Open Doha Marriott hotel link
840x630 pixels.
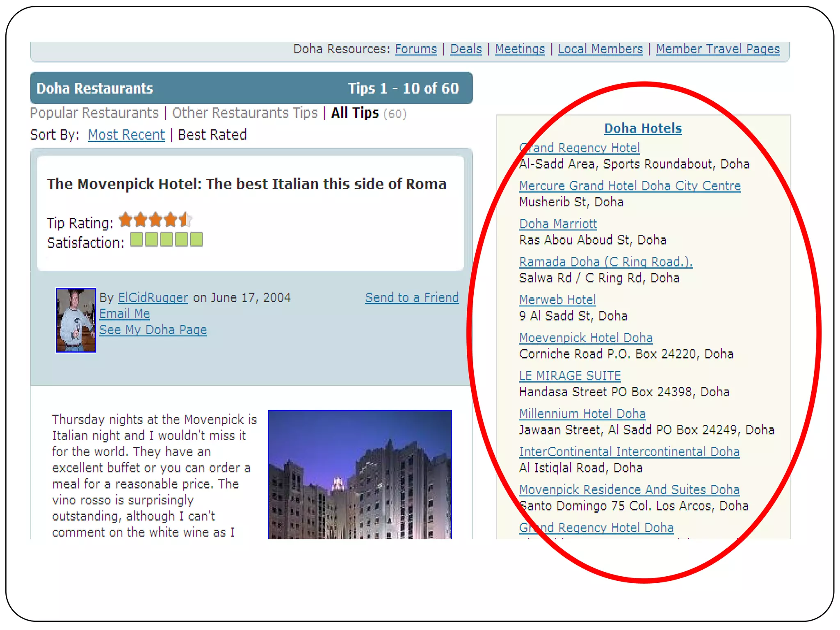tap(558, 224)
